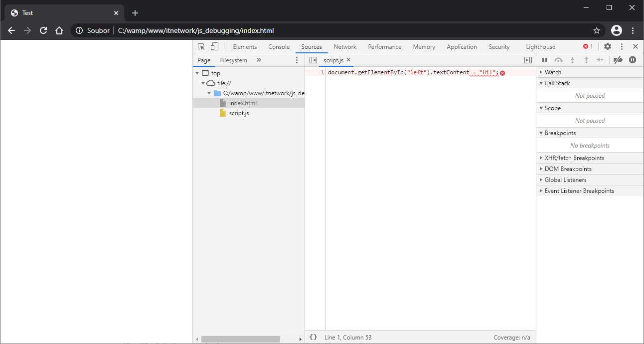Open the Console tab
Viewport: 644px width, 344px height.
(279, 47)
